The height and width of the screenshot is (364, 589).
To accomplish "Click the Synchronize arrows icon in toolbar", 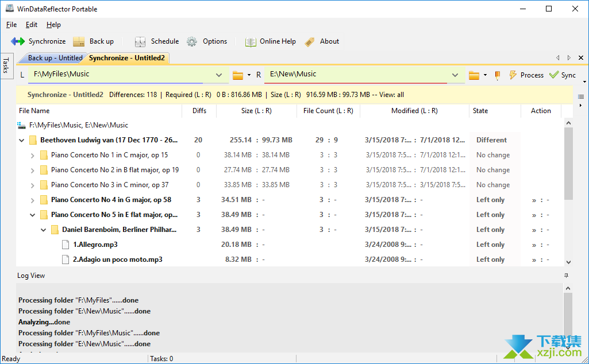I will (18, 41).
